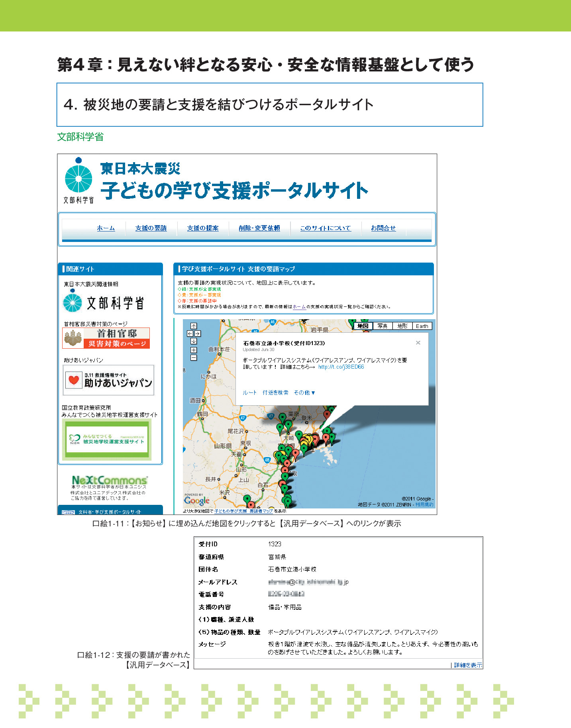Open the このサイトについて menu item
Image resolution: width=571 pixels, height=728 pixels.
click(326, 228)
